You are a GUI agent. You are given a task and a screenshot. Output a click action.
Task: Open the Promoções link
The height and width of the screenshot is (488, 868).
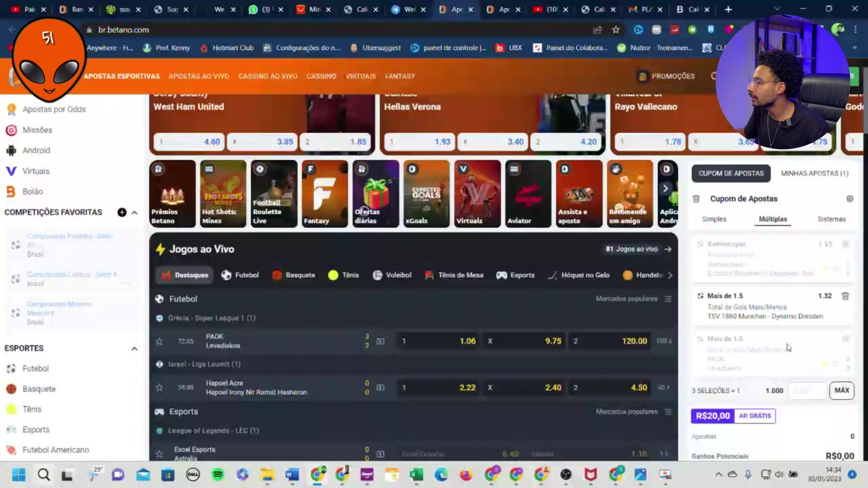tap(667, 76)
